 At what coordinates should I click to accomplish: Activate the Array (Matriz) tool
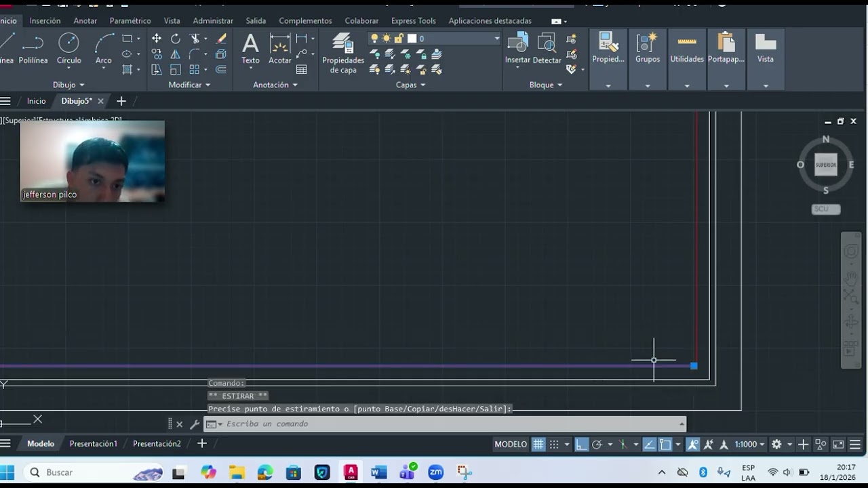pyautogui.click(x=195, y=70)
